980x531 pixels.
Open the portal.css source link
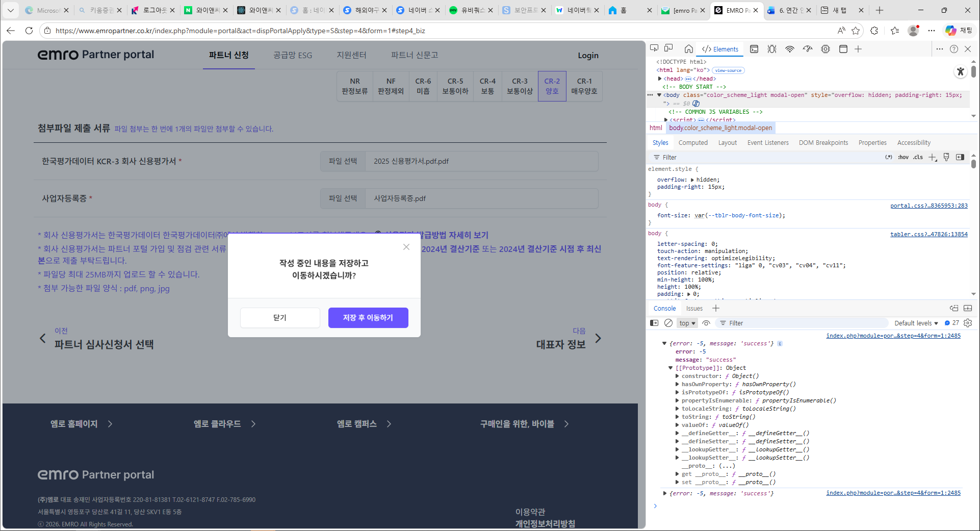929,206
